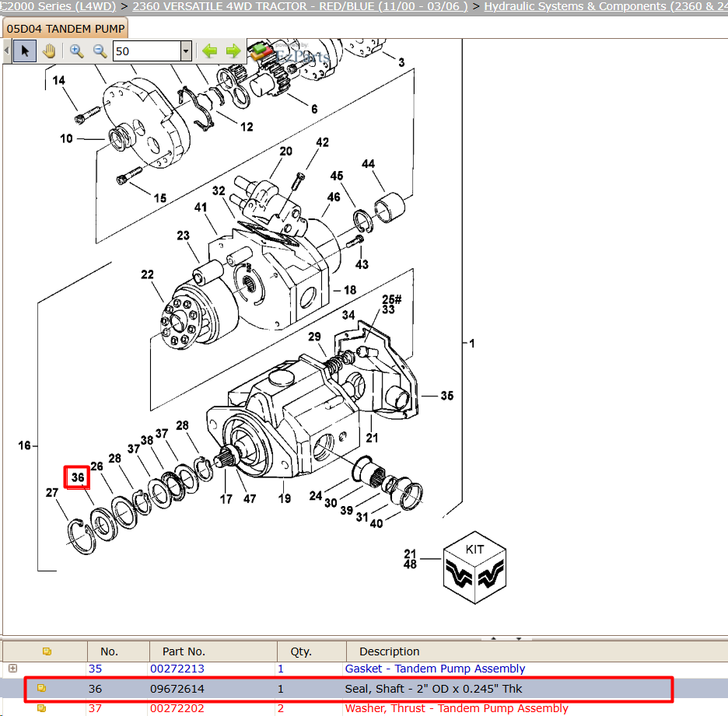728x716 pixels.
Task: Click callout 27 on the diagram
Action: (52, 492)
